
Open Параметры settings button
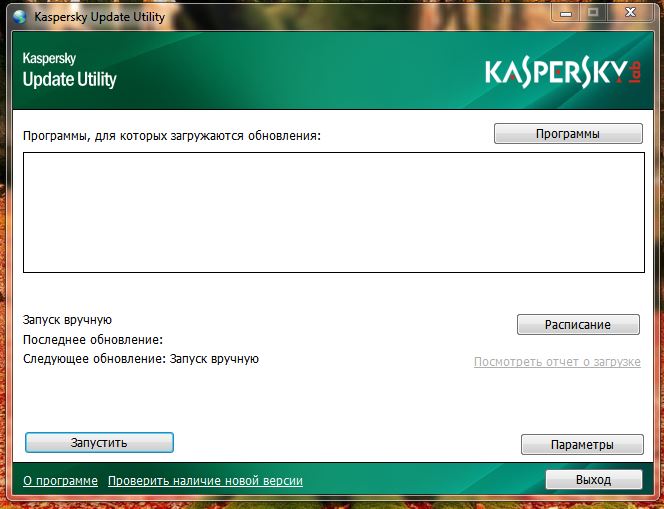[582, 445]
